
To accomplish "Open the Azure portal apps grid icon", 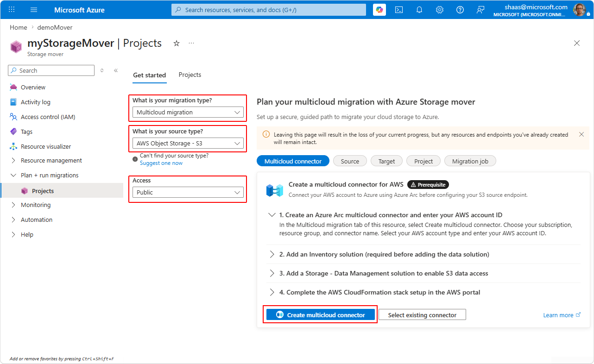I will click(12, 10).
